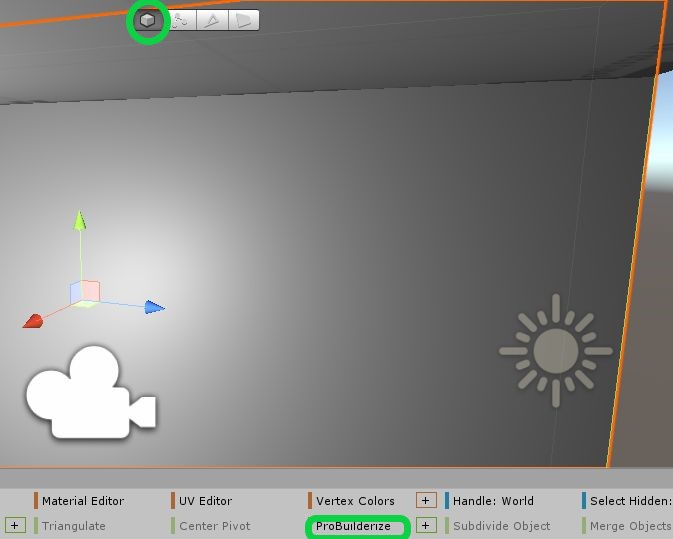The width and height of the screenshot is (673, 539).
Task: Click the ProBuilderize button
Action: pyautogui.click(x=353, y=526)
